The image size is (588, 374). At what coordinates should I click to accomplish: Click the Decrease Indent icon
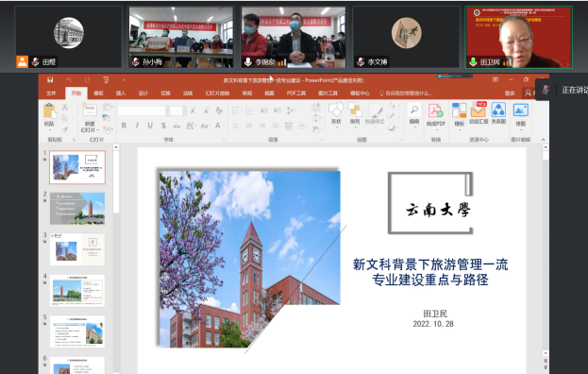point(264,110)
